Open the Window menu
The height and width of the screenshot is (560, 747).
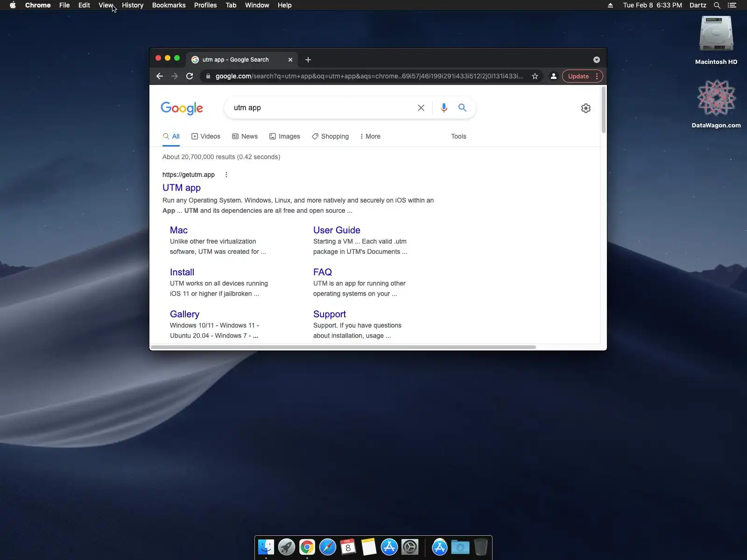coord(257,5)
